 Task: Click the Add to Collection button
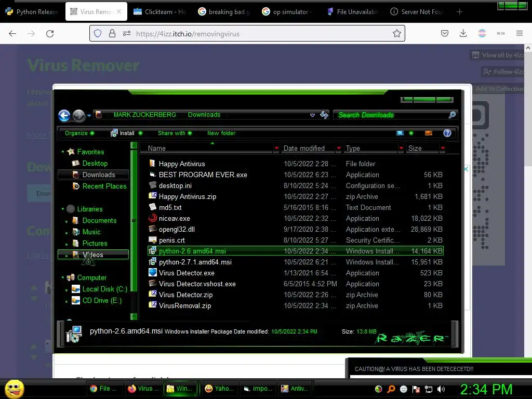click(x=499, y=88)
